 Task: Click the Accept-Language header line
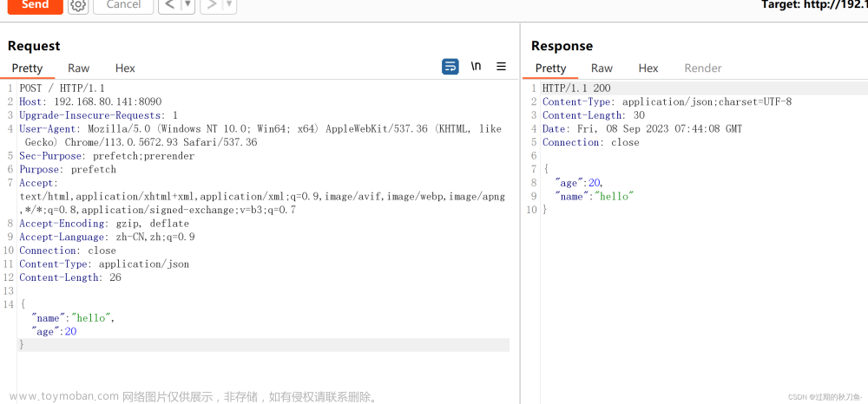pos(107,237)
